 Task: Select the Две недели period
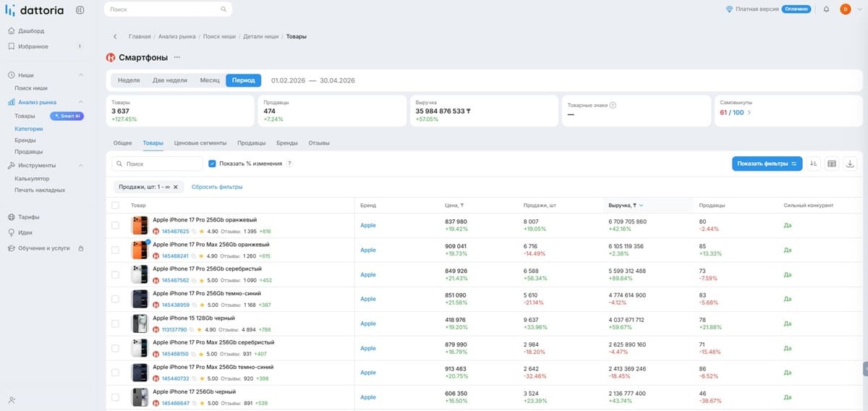click(x=170, y=80)
